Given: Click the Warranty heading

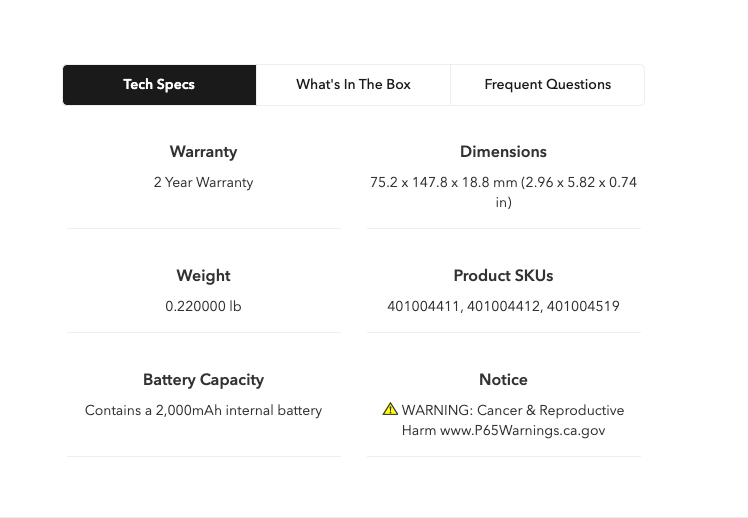Looking at the screenshot, I should (203, 152).
